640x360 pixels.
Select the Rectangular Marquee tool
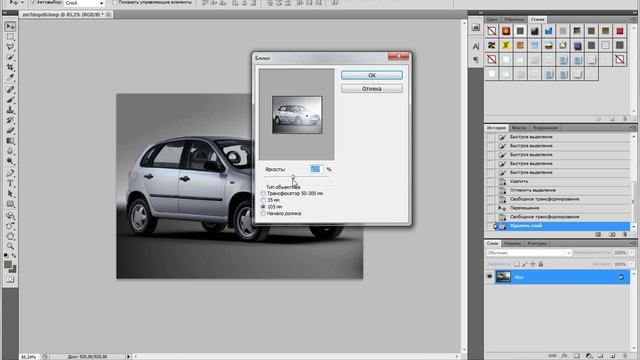10,37
